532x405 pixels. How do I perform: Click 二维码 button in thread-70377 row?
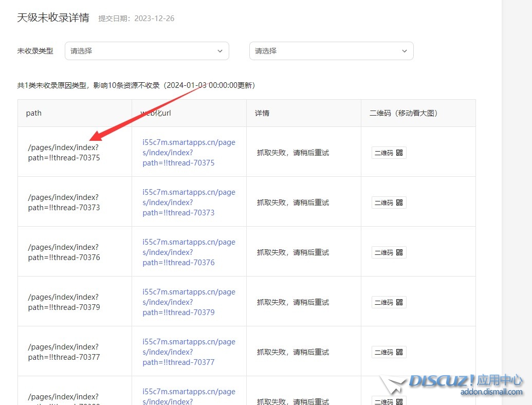389,352
